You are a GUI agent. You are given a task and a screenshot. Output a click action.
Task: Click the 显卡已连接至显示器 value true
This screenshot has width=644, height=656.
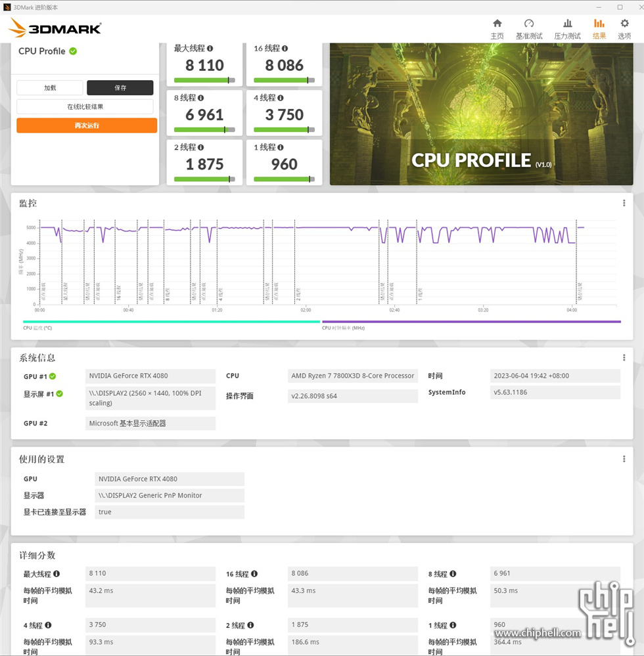170,512
